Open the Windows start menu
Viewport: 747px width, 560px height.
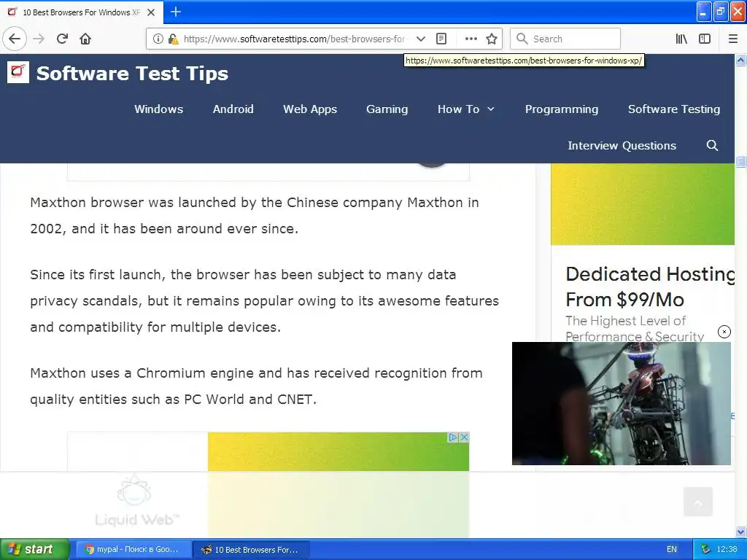(x=34, y=549)
